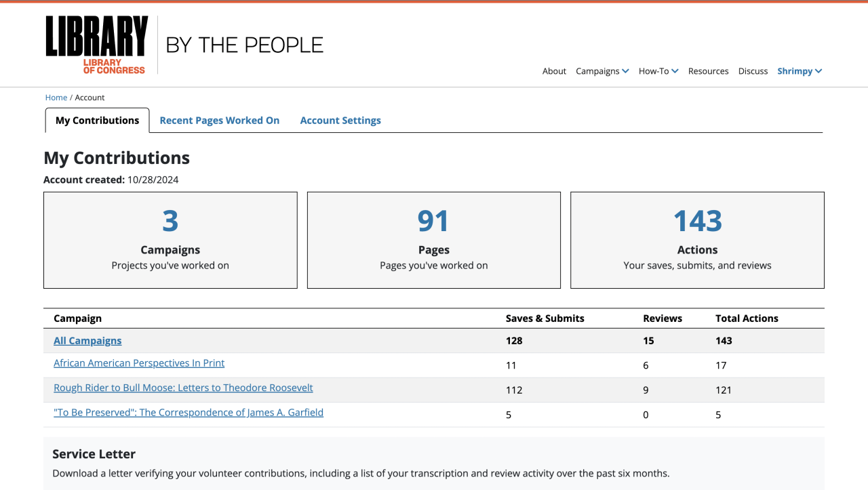Image resolution: width=868 pixels, height=490 pixels.
Task: Click the Total Actions column header
Action: pos(747,319)
